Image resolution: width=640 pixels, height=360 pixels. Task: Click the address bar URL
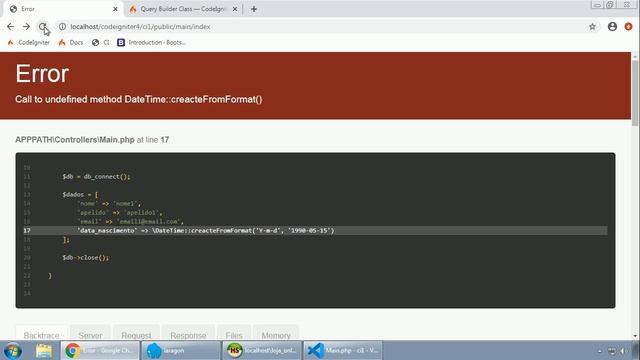[140, 27]
